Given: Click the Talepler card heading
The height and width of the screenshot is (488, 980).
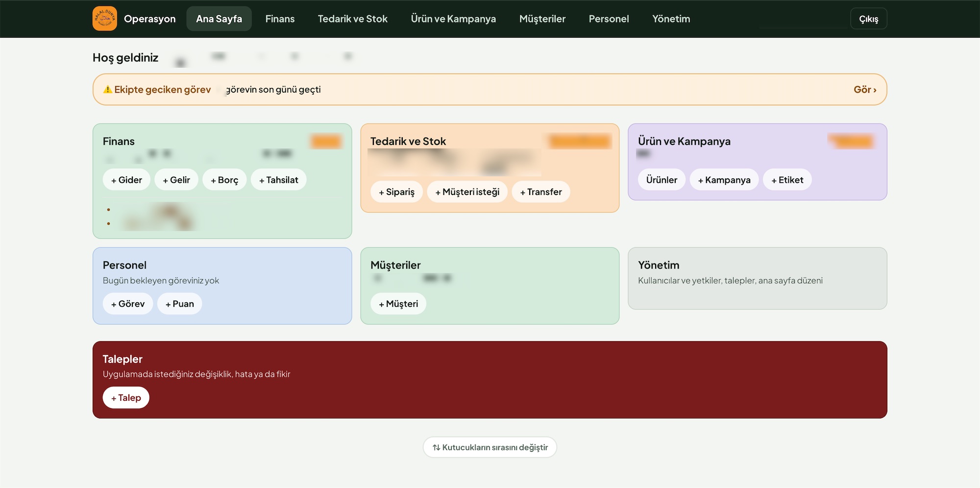Looking at the screenshot, I should [x=122, y=359].
